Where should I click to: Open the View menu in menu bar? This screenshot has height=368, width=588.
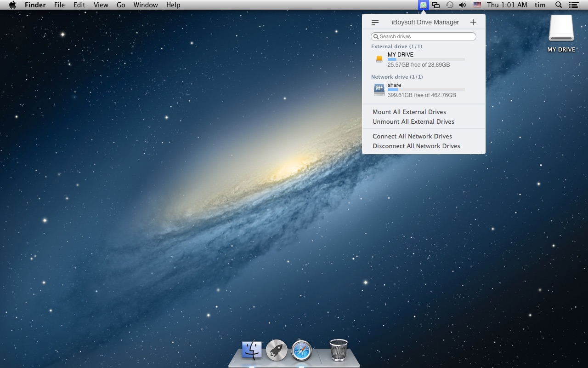click(x=101, y=5)
